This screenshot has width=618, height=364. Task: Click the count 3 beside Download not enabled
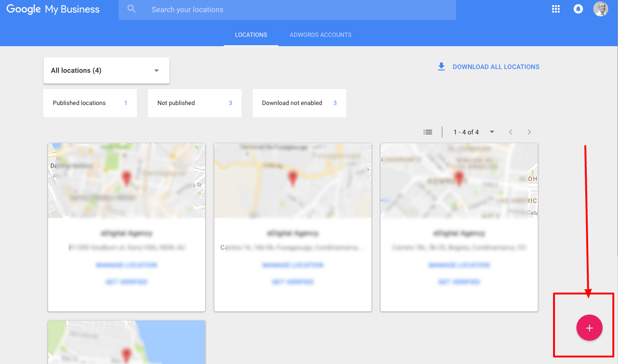coord(335,103)
